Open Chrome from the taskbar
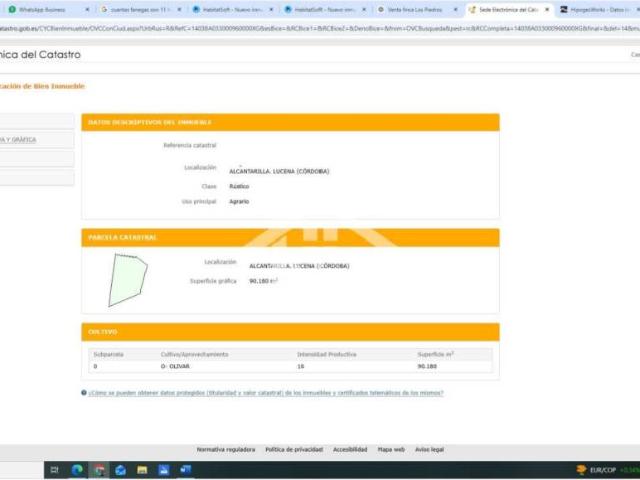The width and height of the screenshot is (640, 480). (x=99, y=470)
